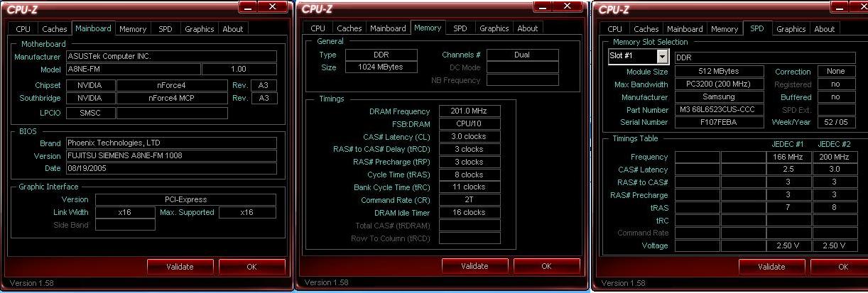Minimize the Memory CPU-Z window
Screen dimensions: 868x293
tap(543, 6)
